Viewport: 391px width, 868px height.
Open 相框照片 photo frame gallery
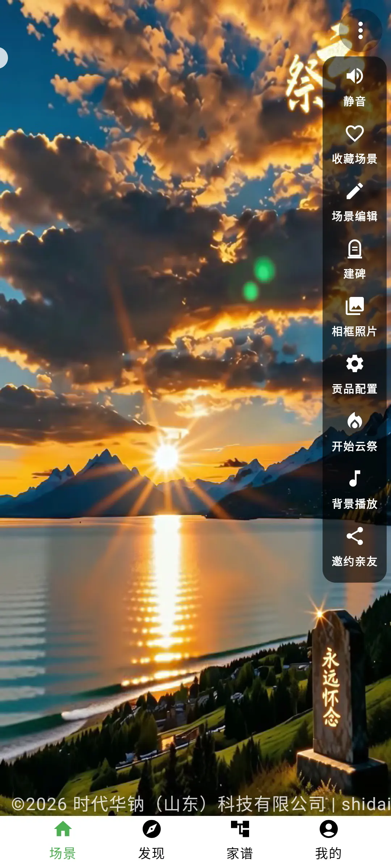pos(354,317)
